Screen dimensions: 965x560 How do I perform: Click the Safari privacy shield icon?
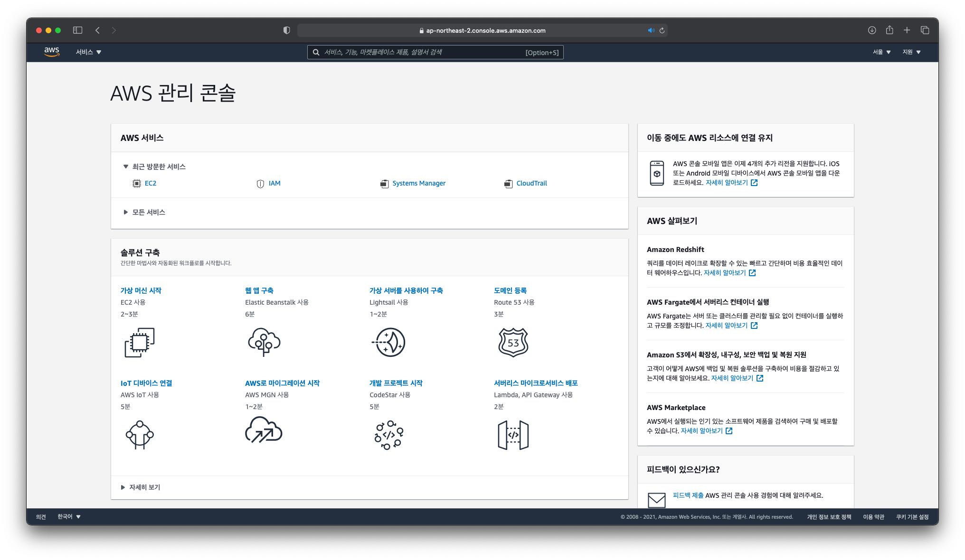pos(286,30)
